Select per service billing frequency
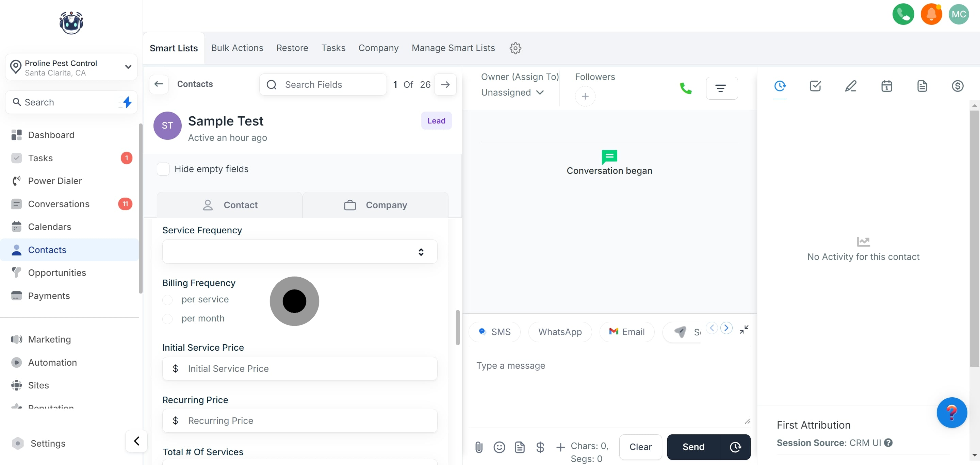 167,300
